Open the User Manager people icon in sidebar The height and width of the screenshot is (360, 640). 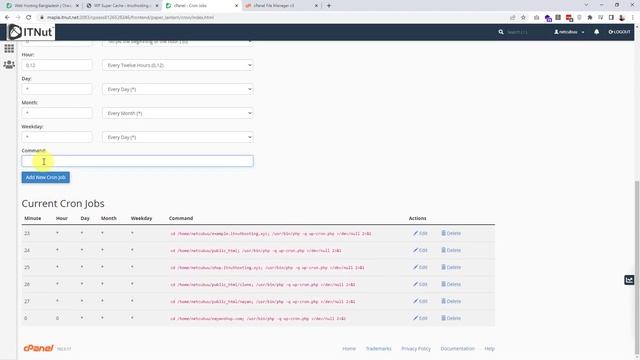click(x=9, y=64)
